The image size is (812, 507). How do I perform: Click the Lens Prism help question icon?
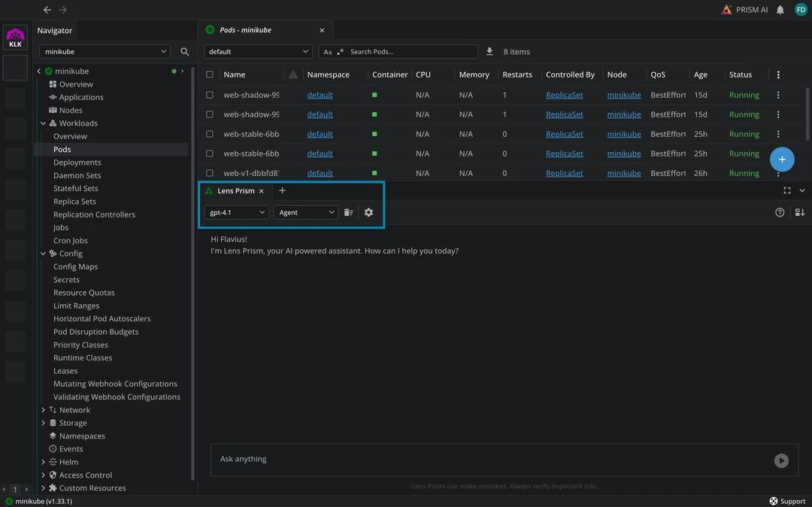coord(780,213)
